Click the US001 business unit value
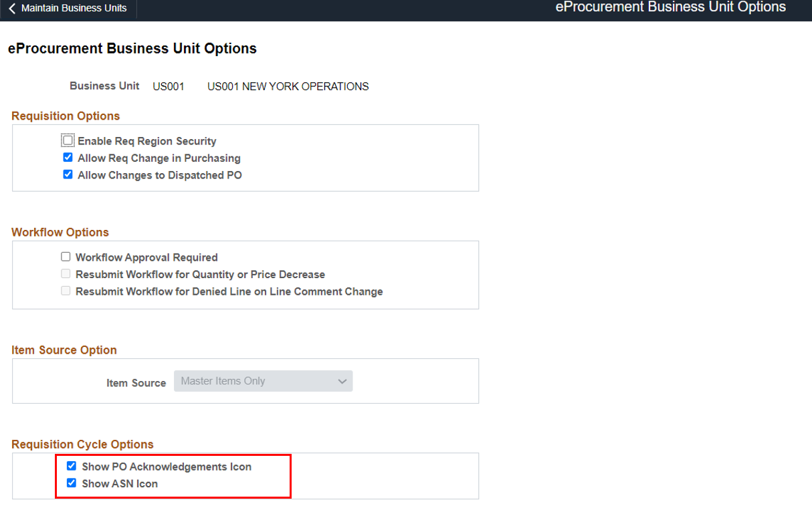 (x=168, y=86)
